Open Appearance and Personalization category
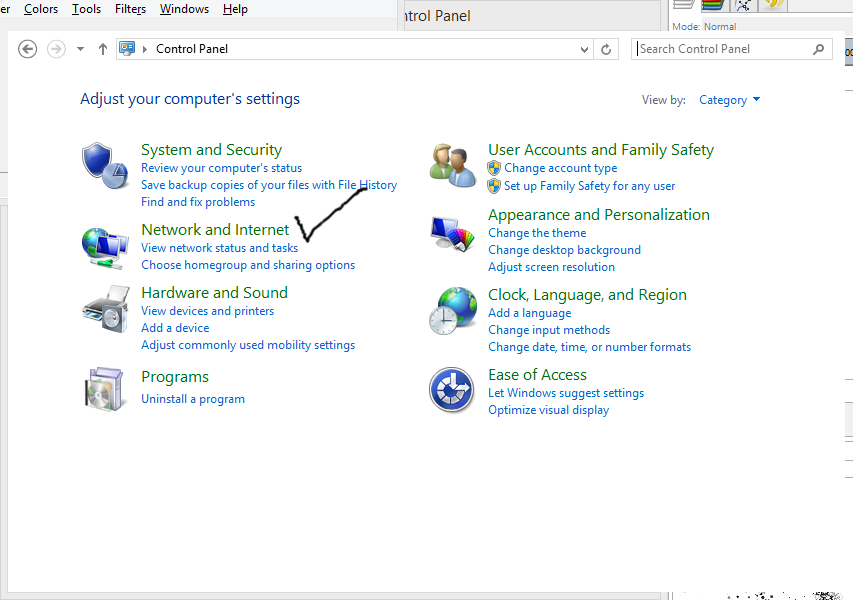The image size is (853, 600). 599,215
